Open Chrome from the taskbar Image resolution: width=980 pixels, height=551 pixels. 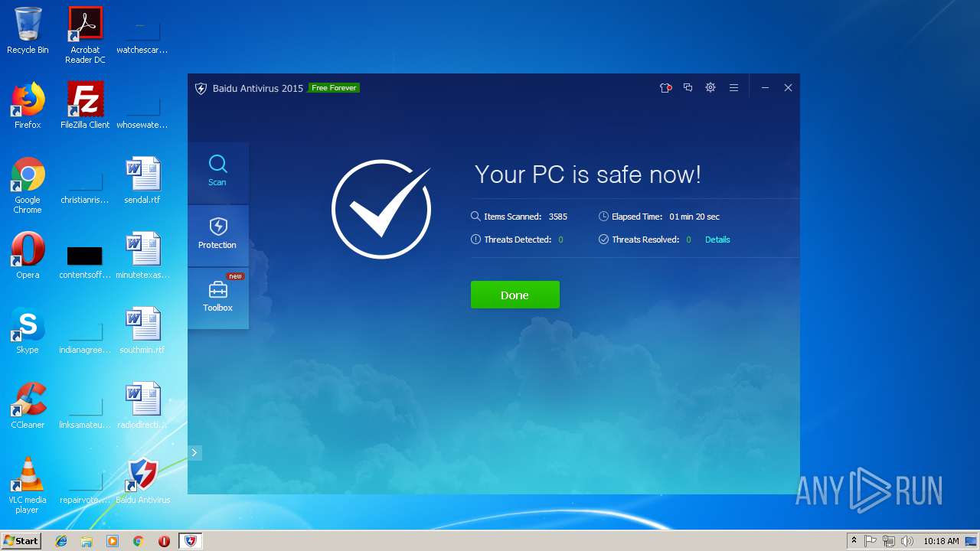coord(139,541)
